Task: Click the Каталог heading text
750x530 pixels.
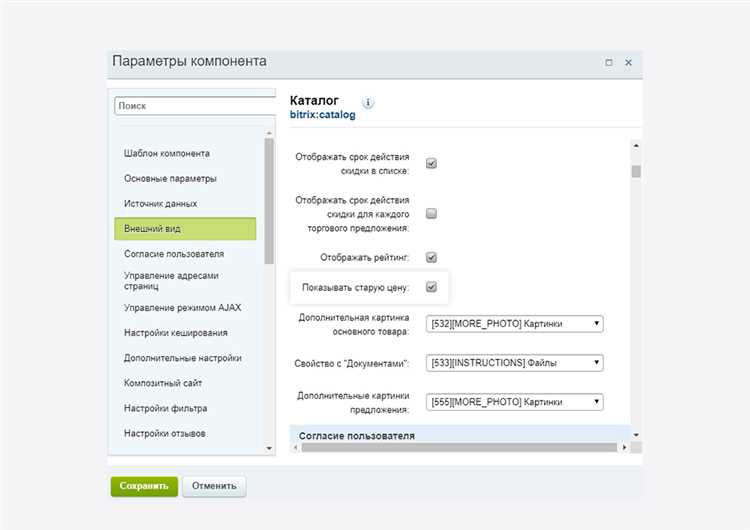Action: click(314, 100)
